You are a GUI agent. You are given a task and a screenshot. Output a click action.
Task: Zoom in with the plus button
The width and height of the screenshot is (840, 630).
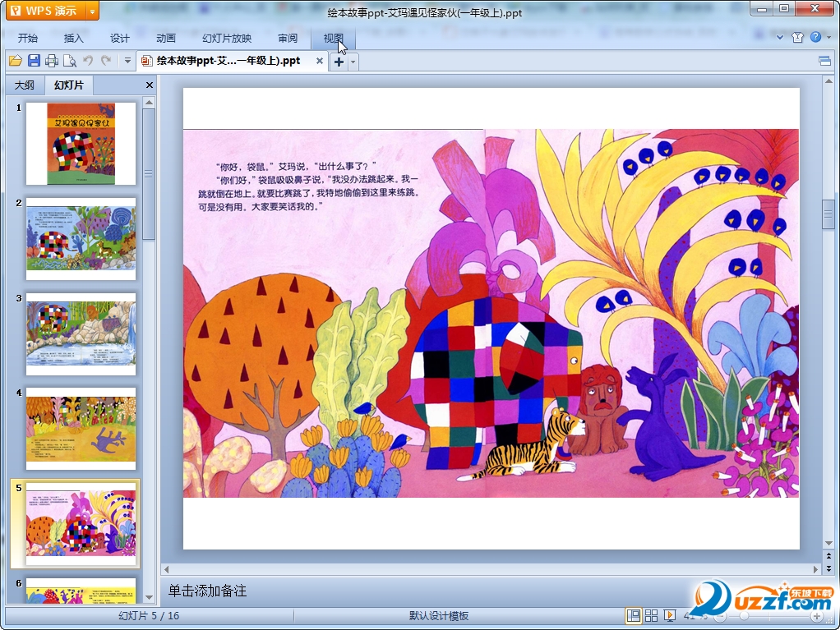click(816, 617)
